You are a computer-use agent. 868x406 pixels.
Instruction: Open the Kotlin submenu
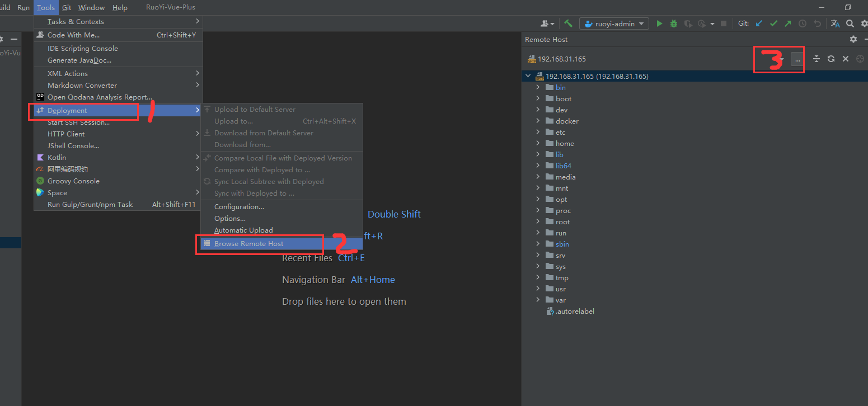click(118, 157)
